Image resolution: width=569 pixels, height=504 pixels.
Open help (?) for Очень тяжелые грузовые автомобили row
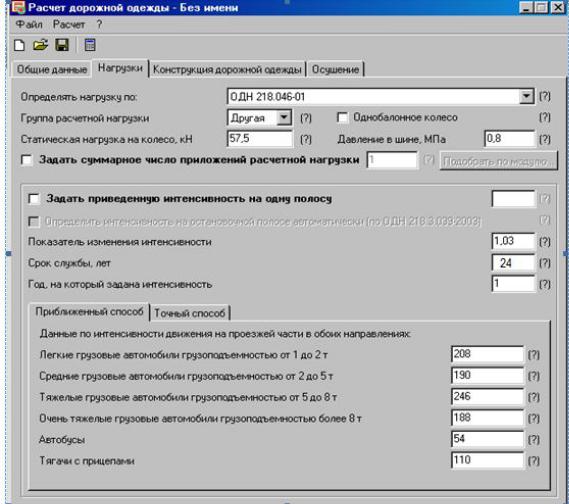[533, 418]
